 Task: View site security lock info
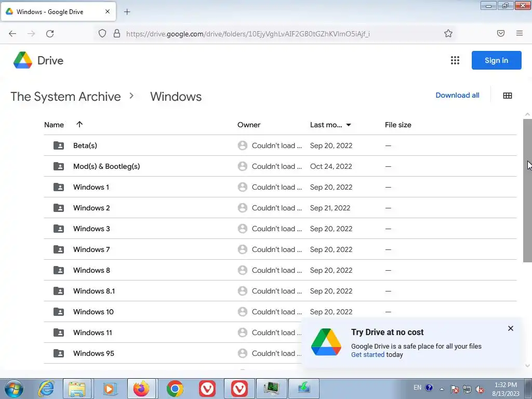pyautogui.click(x=117, y=33)
